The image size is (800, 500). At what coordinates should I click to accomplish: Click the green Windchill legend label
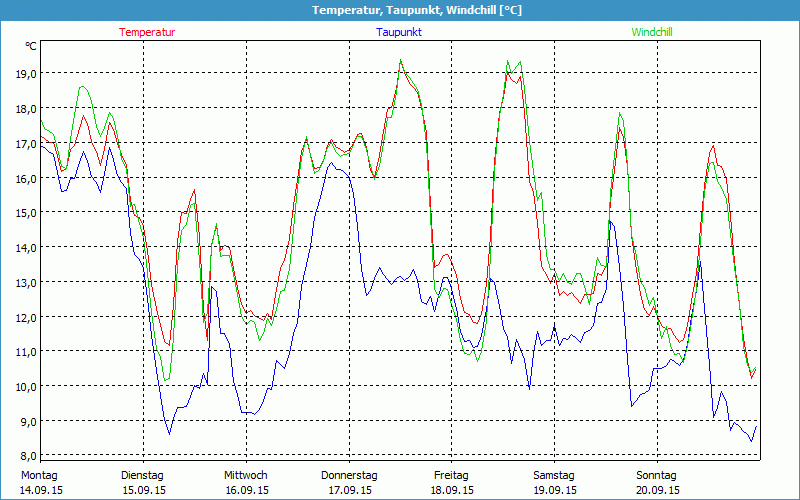652,32
